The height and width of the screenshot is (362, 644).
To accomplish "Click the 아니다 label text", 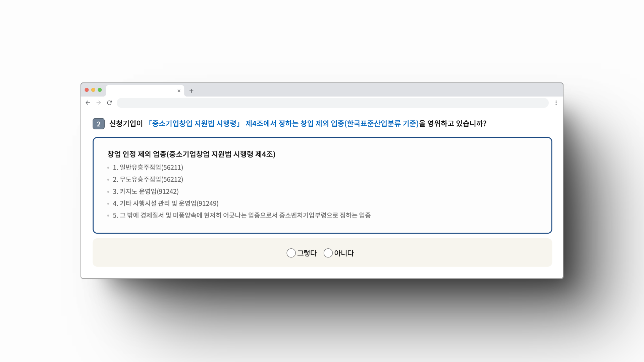I will click(x=344, y=253).
